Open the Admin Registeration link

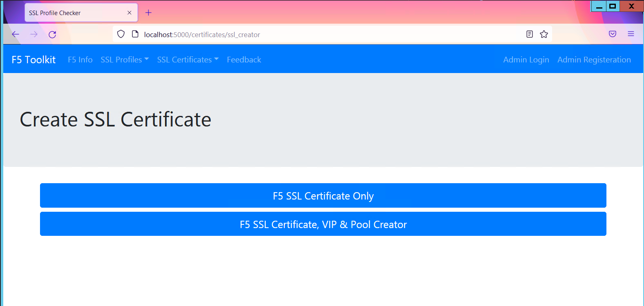pos(594,60)
